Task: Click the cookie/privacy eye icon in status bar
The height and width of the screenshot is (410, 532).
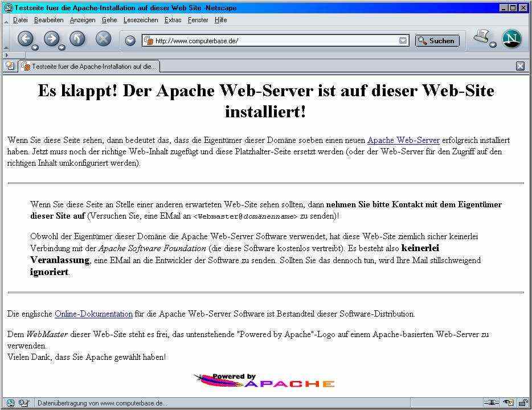Action: pos(508,403)
